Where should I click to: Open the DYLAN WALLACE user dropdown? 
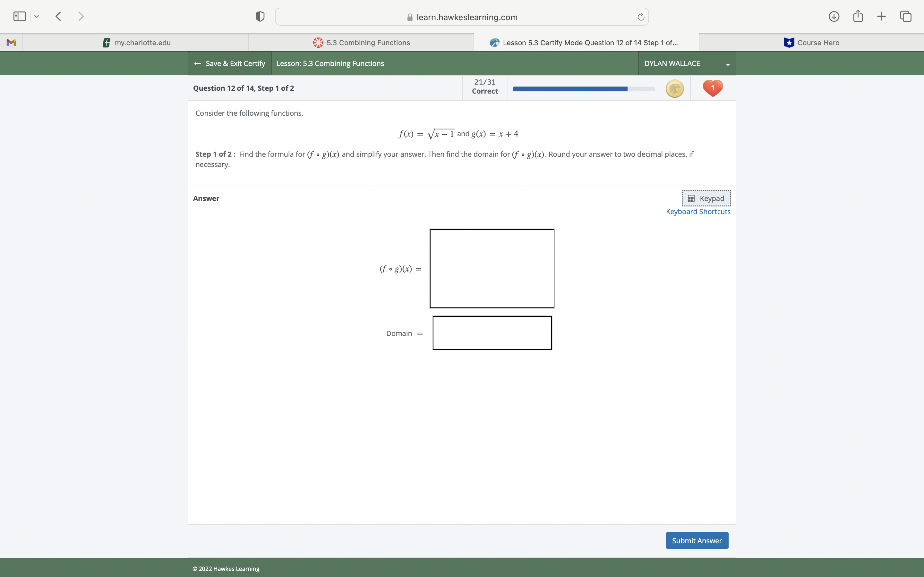pyautogui.click(x=687, y=63)
